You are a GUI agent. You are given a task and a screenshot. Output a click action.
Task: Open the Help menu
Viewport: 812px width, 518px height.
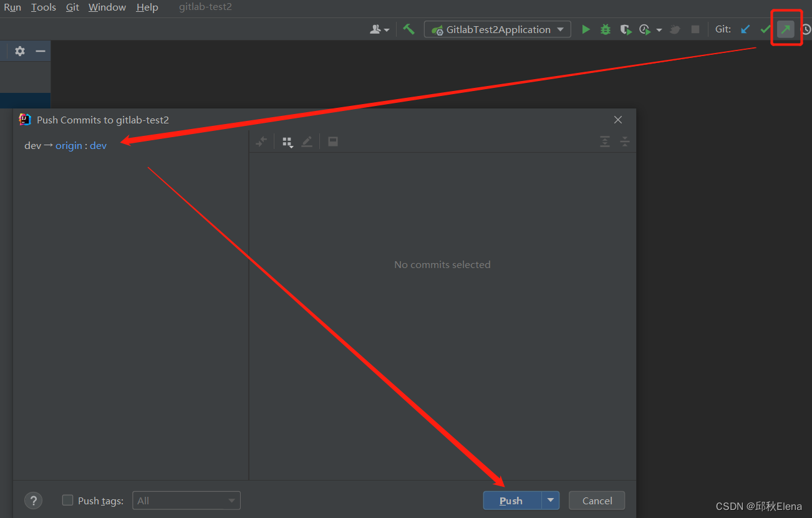point(147,7)
